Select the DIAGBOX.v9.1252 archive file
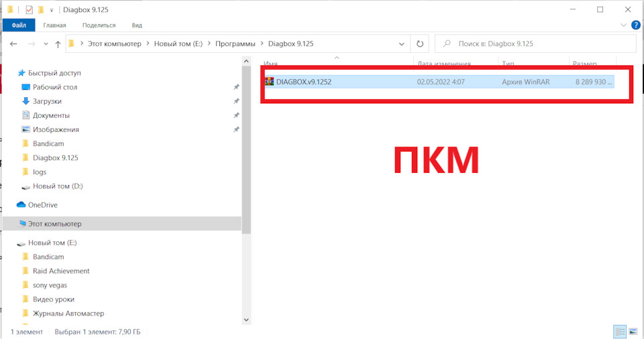The image size is (644, 339). (439, 82)
